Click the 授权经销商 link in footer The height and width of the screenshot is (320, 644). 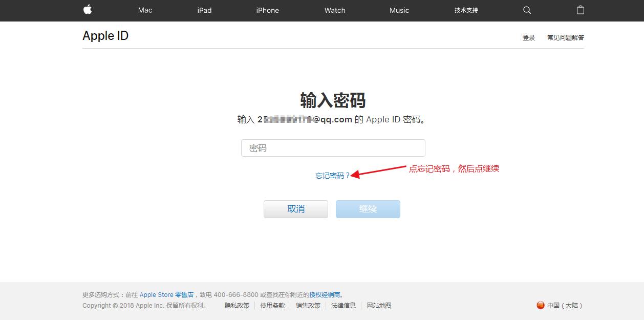pos(325,294)
